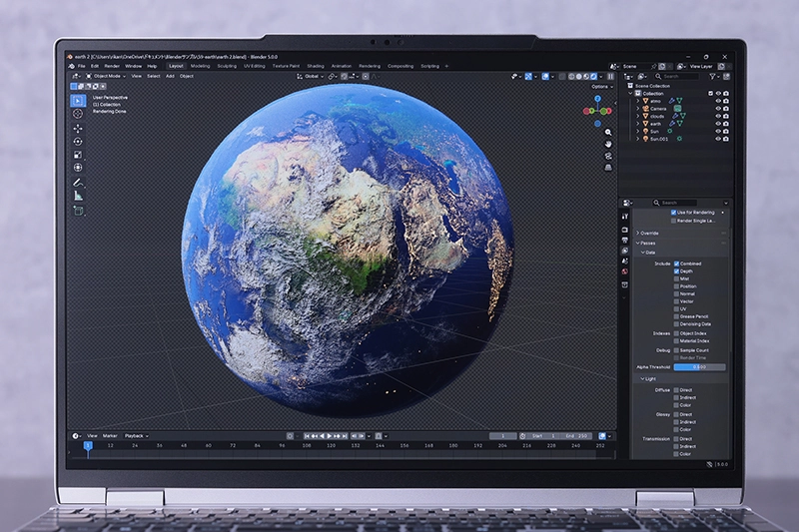Image resolution: width=799 pixels, height=532 pixels.
Task: Open the Output properties tab
Action: pyautogui.click(x=625, y=241)
